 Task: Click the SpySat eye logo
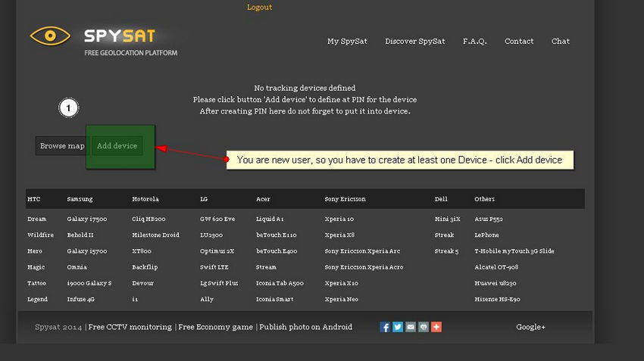(x=49, y=36)
